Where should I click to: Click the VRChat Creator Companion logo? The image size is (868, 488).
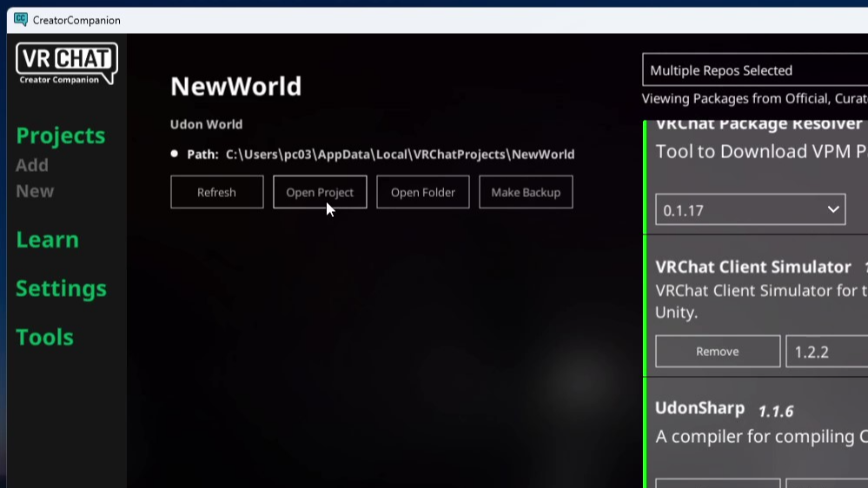point(66,63)
